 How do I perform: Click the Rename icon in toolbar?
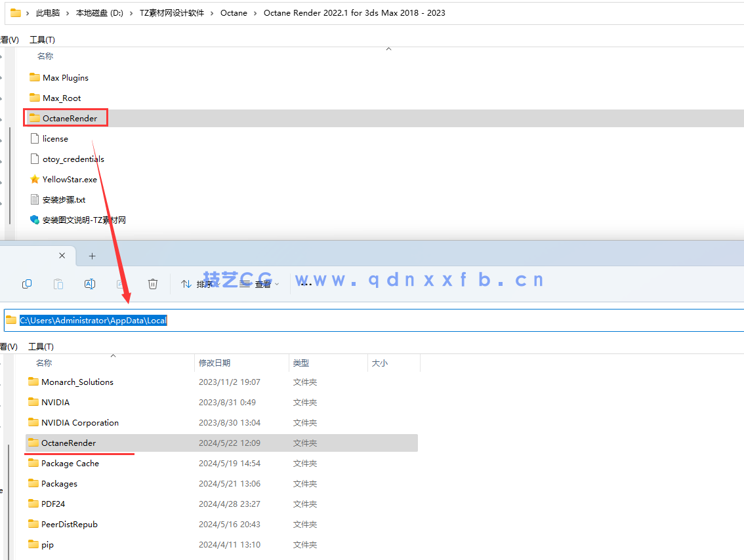pos(90,284)
